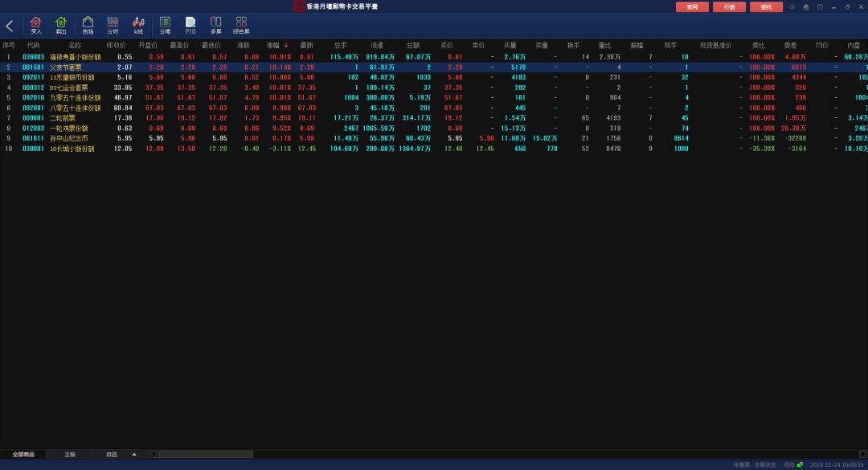Sort by the 最高价 column header

coord(179,46)
